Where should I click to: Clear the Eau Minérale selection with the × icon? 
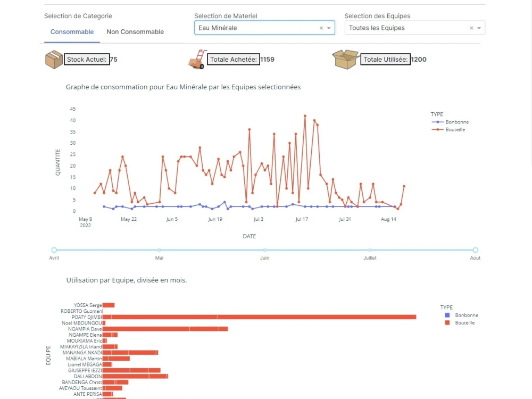(321, 28)
